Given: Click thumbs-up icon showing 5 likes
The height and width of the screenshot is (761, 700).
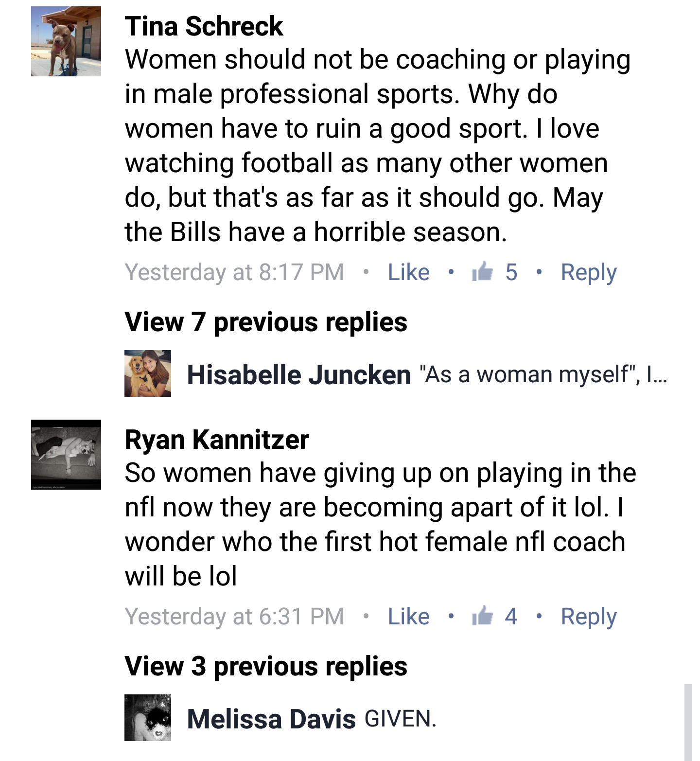Looking at the screenshot, I should tap(483, 271).
